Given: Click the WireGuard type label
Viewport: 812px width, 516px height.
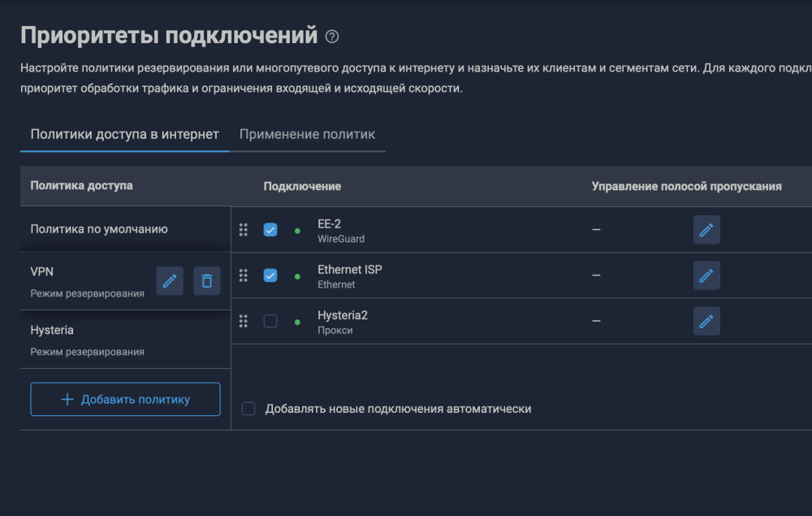Looking at the screenshot, I should 341,239.
